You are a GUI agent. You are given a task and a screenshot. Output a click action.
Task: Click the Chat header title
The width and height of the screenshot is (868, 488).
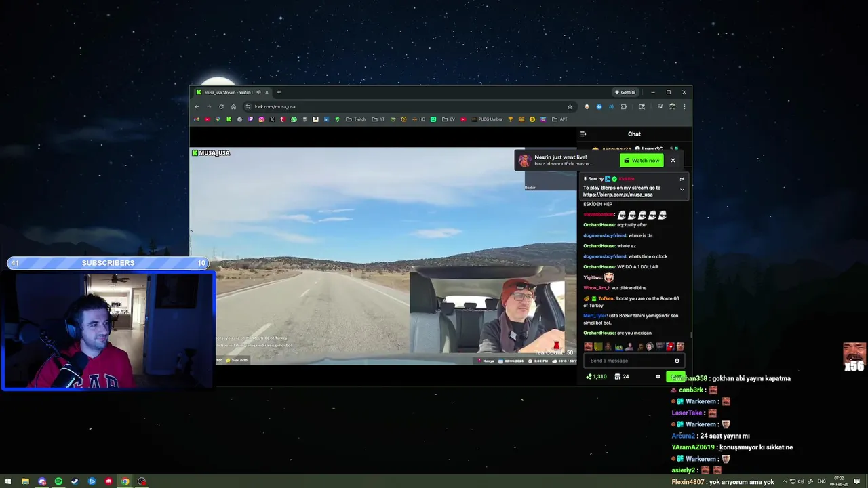634,134
